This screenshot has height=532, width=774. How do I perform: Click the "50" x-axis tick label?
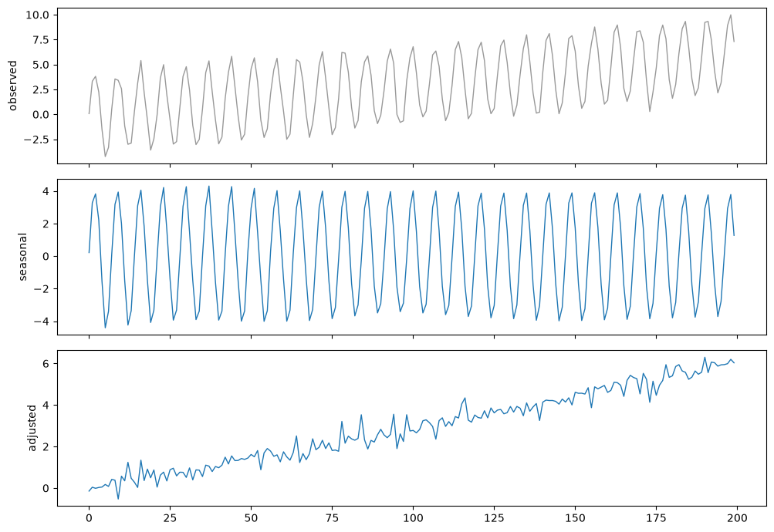coord(251,518)
